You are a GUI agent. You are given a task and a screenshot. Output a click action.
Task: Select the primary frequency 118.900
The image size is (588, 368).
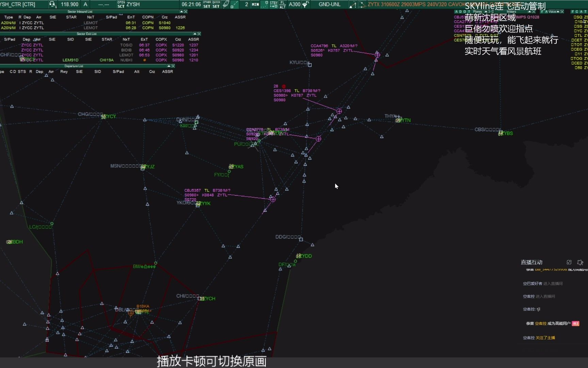69,4
